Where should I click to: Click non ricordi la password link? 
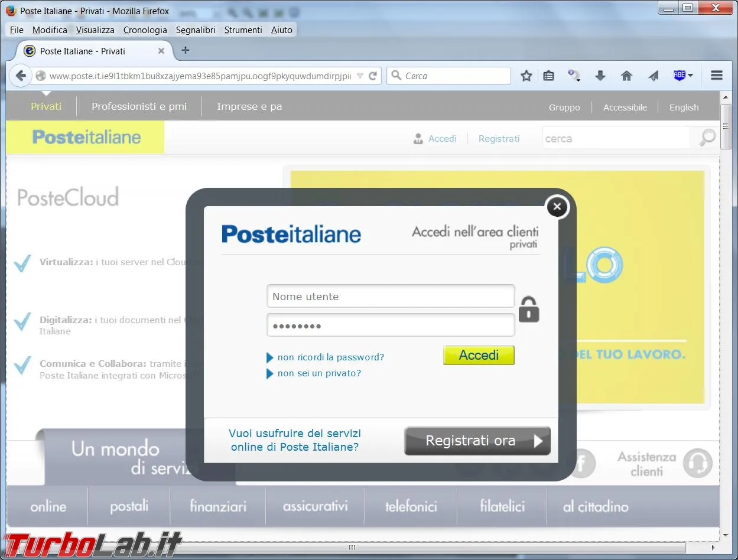point(331,357)
